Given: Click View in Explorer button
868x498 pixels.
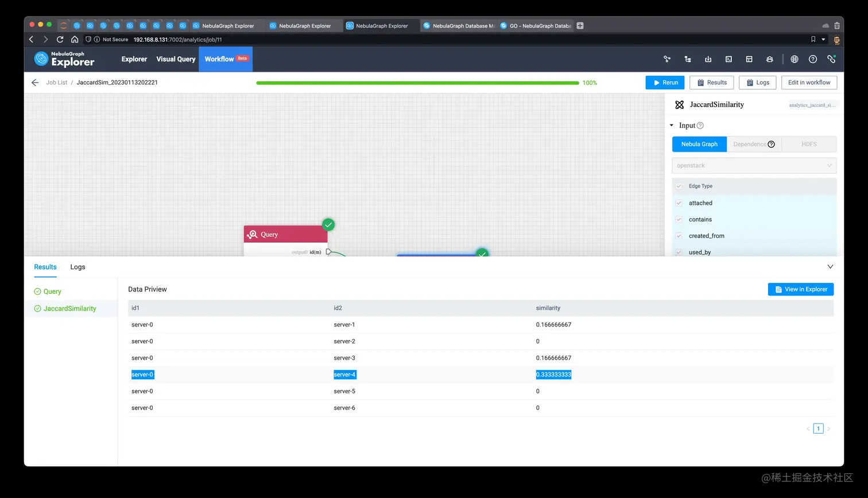Looking at the screenshot, I should pos(801,290).
